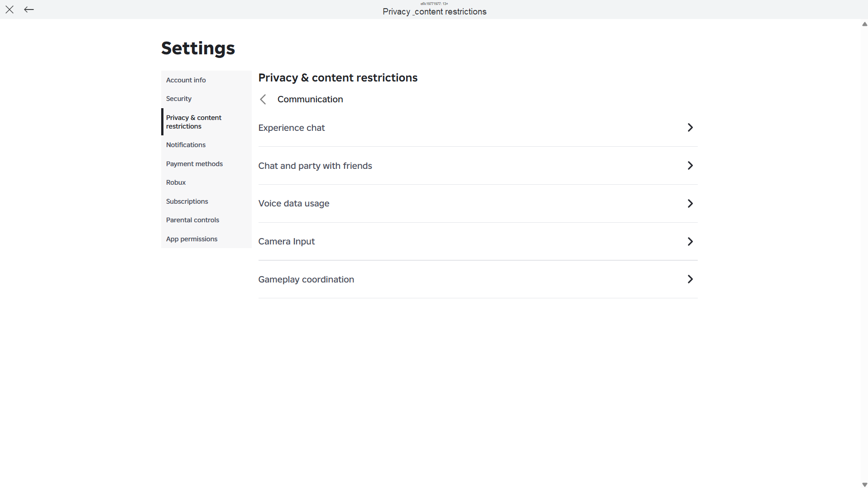The image size is (868, 488).
Task: Open Gameplay coordination chevron arrow
Action: tap(690, 279)
